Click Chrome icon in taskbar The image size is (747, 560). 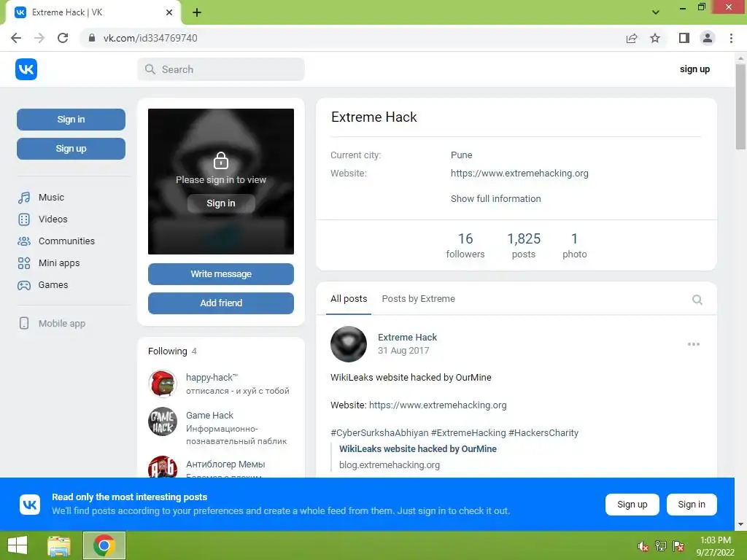coord(104,545)
